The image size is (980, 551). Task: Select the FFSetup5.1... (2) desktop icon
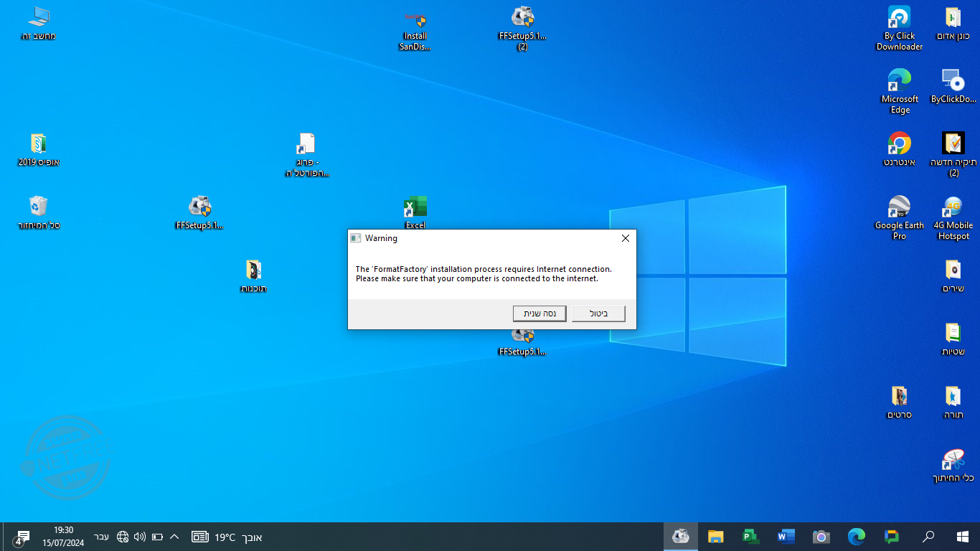(522, 29)
